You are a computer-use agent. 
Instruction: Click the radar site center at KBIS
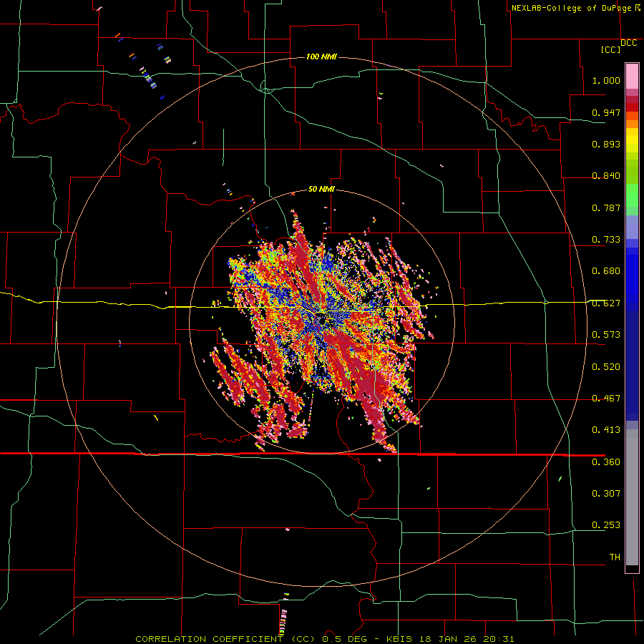(x=321, y=320)
